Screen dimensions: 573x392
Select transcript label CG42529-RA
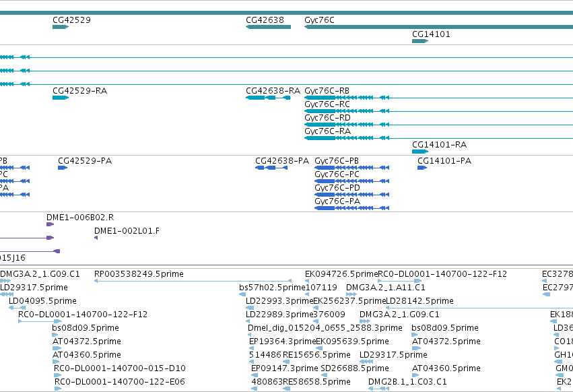click(x=80, y=91)
